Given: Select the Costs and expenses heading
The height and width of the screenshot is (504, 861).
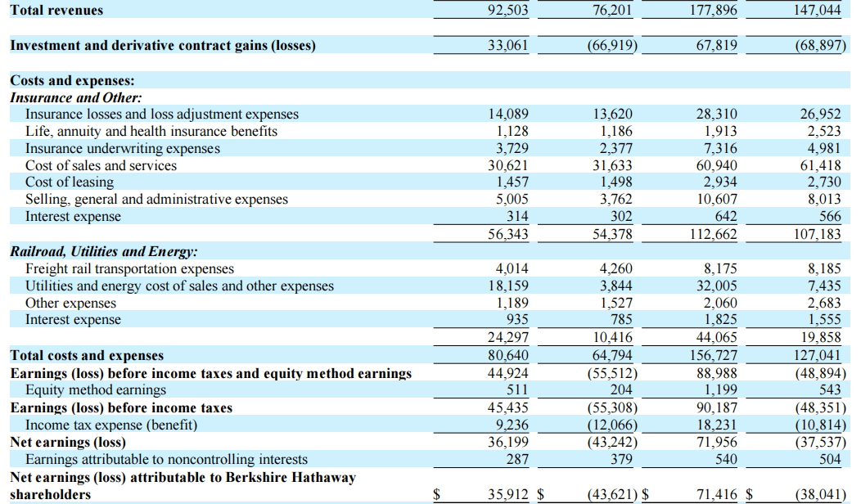Looking at the screenshot, I should [72, 81].
